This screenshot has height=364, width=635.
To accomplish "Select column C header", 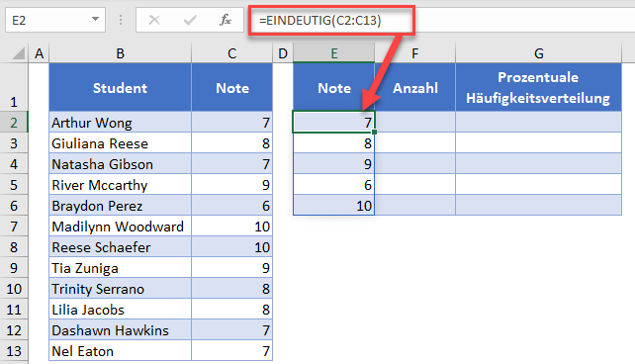I will (231, 53).
